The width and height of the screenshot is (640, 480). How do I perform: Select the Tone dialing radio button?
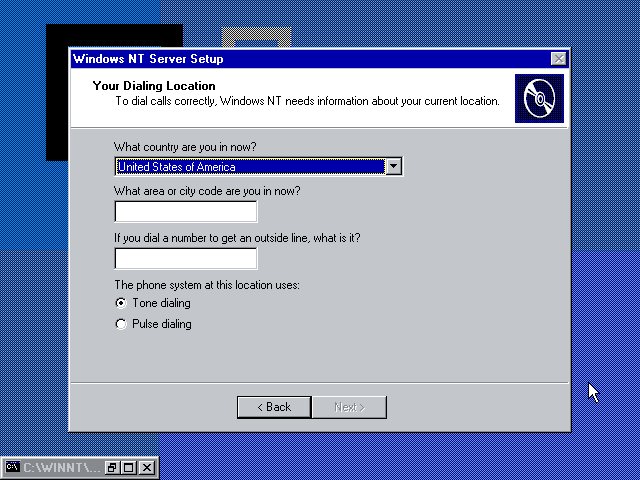click(121, 303)
